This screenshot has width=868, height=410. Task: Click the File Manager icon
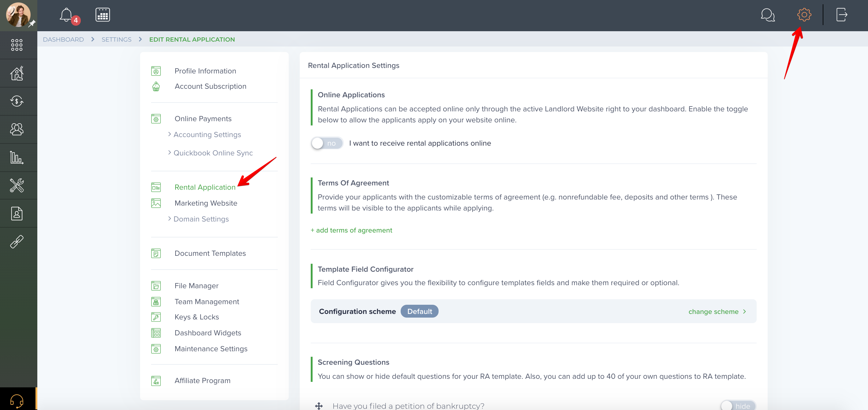click(156, 286)
